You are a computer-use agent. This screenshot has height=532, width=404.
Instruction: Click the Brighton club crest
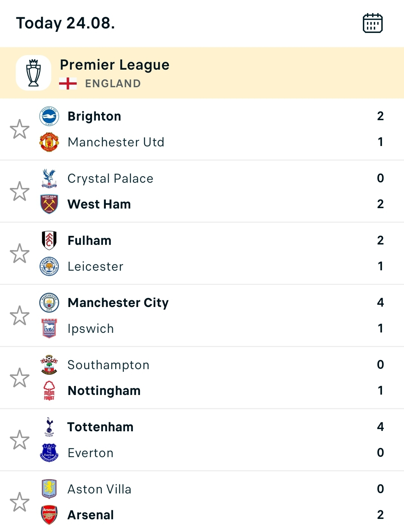[x=49, y=116]
